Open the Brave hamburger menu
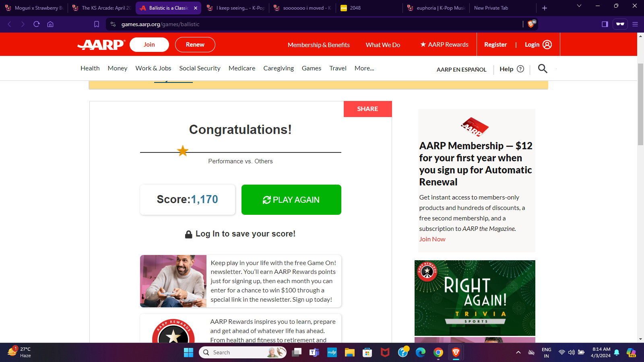This screenshot has height=362, width=644. [x=635, y=24]
